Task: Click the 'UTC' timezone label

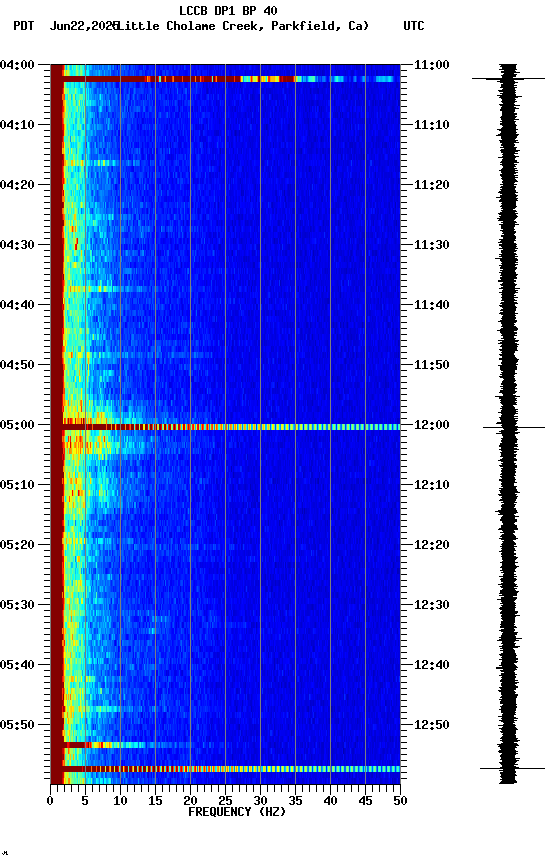Action: tap(414, 26)
